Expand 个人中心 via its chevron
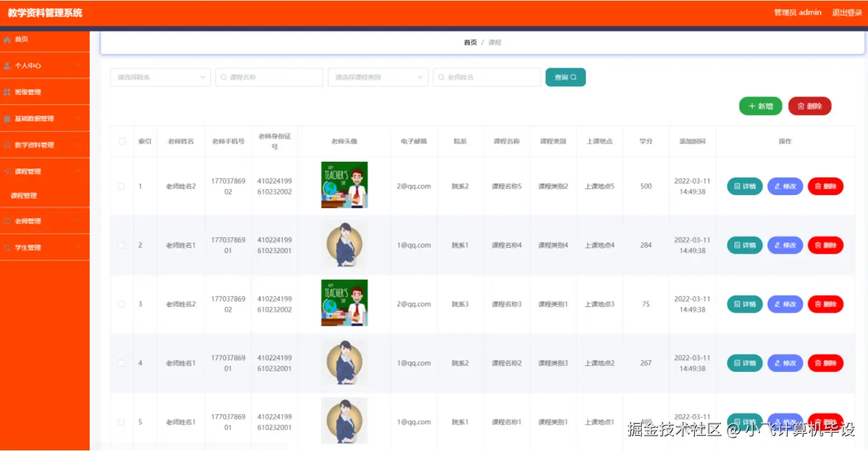 (x=77, y=66)
